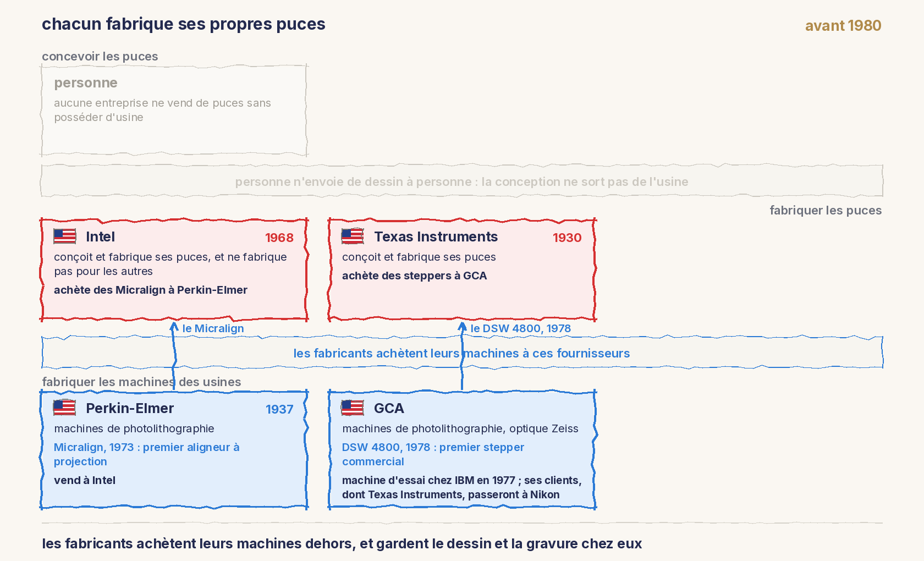
Task: Click the 'le DSW 4800, 1978' arrow label
Action: coord(520,328)
